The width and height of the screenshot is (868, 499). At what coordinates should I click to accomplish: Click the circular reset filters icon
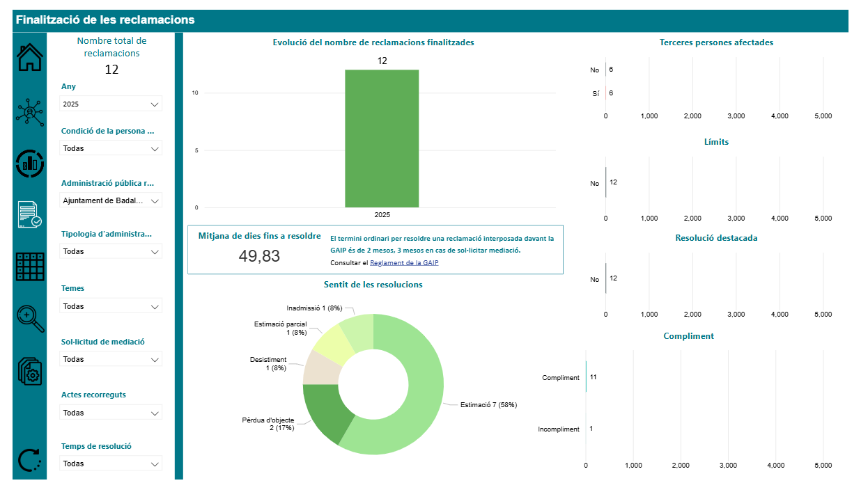[29, 461]
